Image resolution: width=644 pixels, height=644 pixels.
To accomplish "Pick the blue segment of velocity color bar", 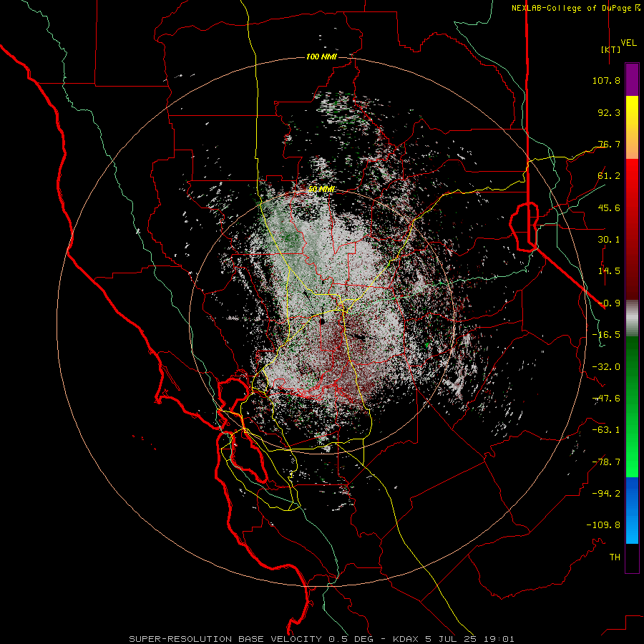I will click(632, 510).
